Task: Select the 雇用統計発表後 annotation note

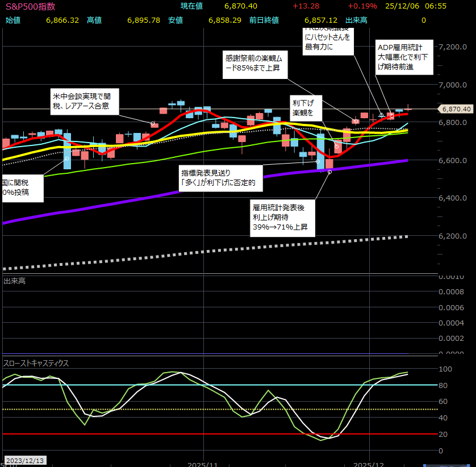Action: (282, 217)
